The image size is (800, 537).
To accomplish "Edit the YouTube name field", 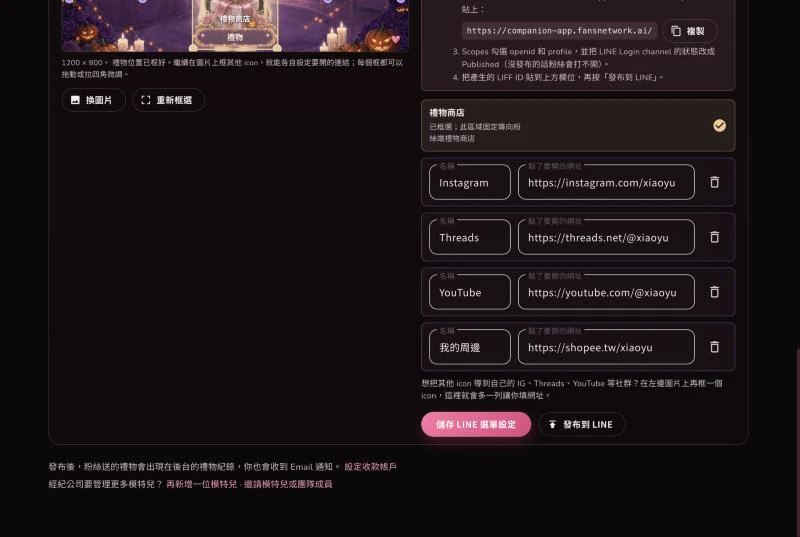I will tap(470, 292).
